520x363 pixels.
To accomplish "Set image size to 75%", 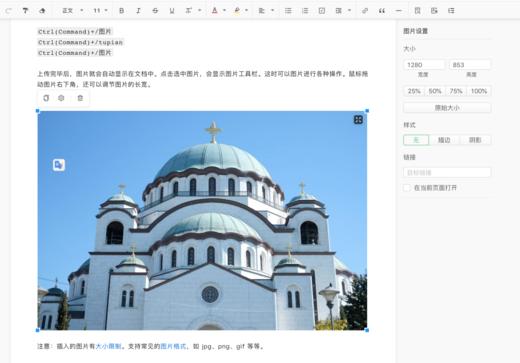I will point(456,91).
